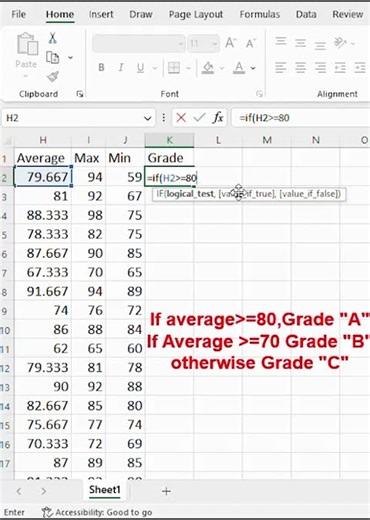
Task: Open the font size dropdown
Action: pos(215,43)
